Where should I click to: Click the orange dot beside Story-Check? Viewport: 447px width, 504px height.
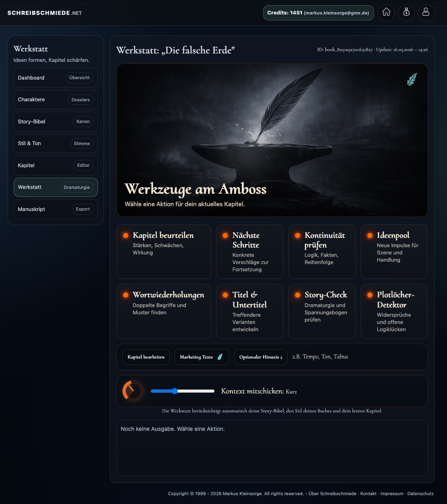[298, 295]
